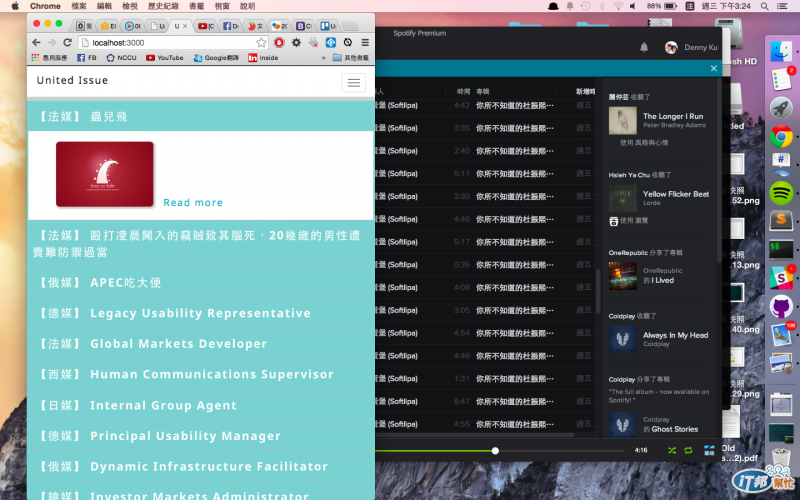
Task: Expand Legacy Usability Representative article
Action: point(201,313)
